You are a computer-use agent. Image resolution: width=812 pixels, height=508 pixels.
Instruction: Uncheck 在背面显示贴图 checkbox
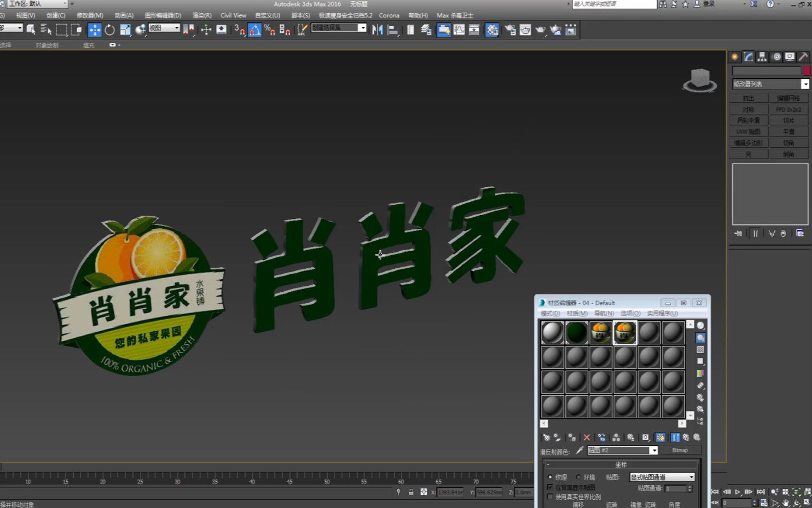coord(550,487)
